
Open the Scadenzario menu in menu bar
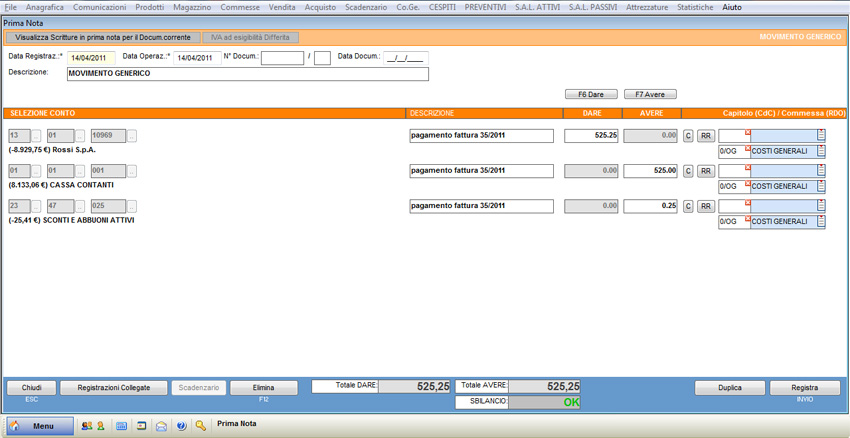tap(366, 7)
